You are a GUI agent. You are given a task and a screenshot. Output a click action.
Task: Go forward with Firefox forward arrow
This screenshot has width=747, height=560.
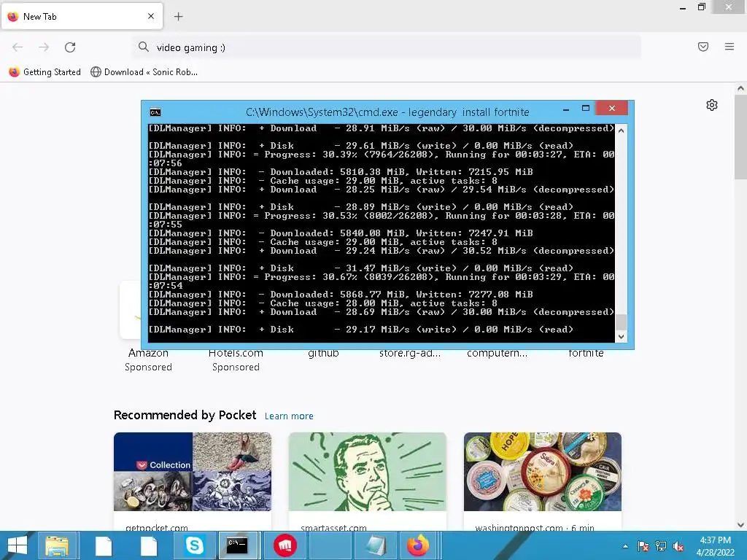click(x=44, y=47)
